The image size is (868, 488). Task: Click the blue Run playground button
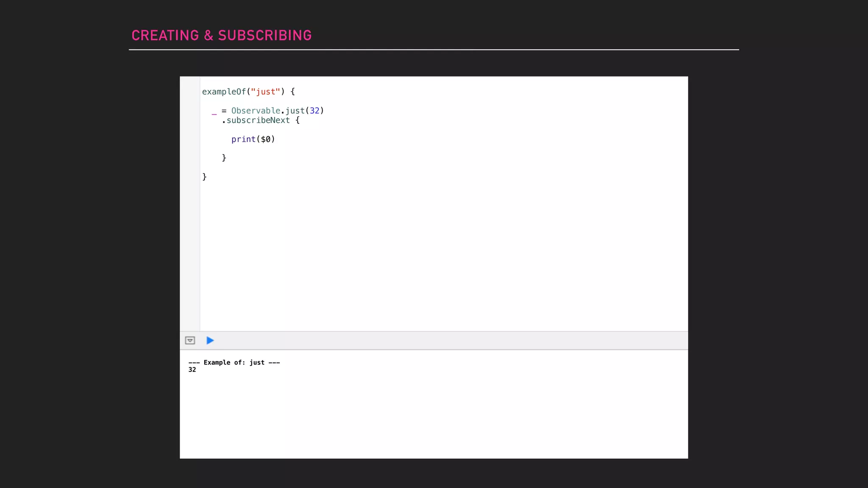coord(210,341)
